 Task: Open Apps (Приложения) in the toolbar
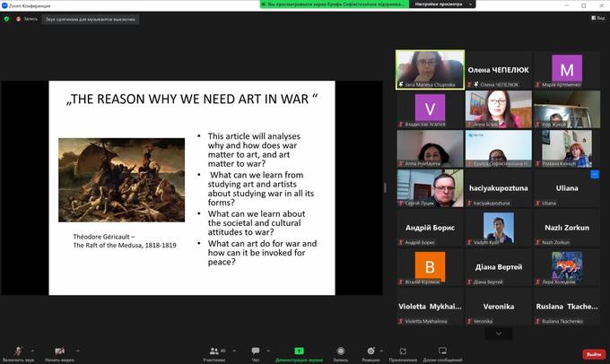tap(397, 351)
